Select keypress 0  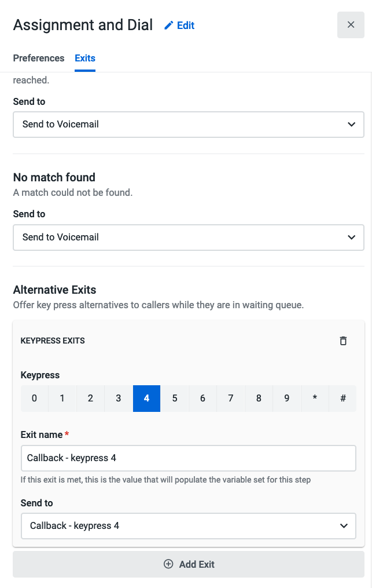(x=35, y=399)
